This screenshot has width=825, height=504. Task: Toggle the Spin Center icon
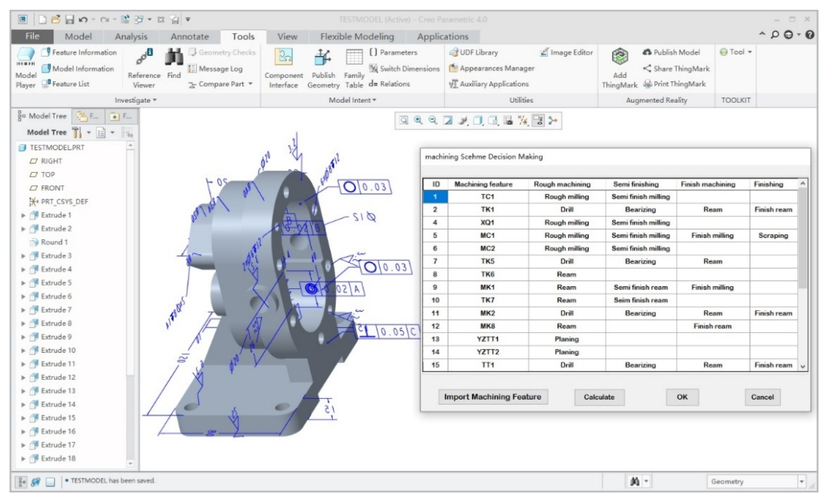(x=553, y=120)
